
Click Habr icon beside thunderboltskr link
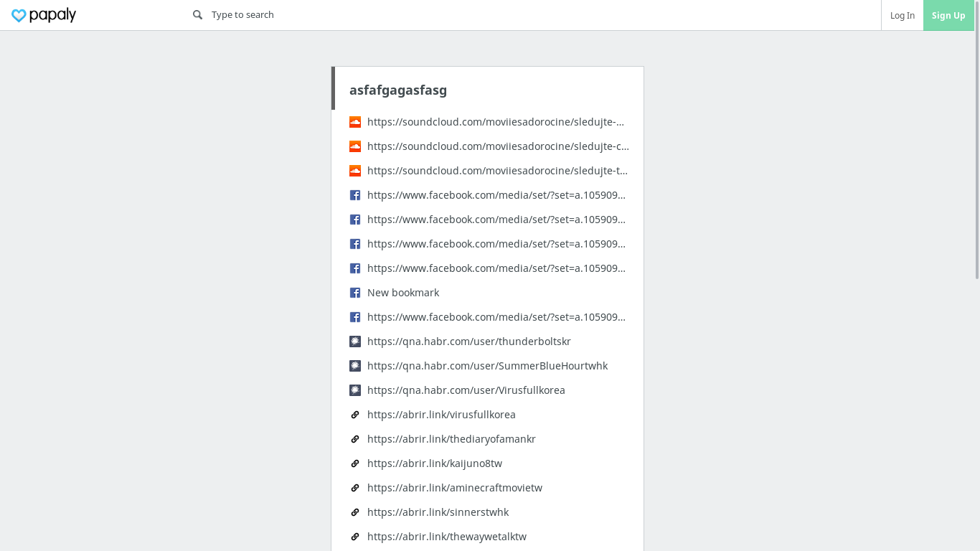[x=355, y=342]
